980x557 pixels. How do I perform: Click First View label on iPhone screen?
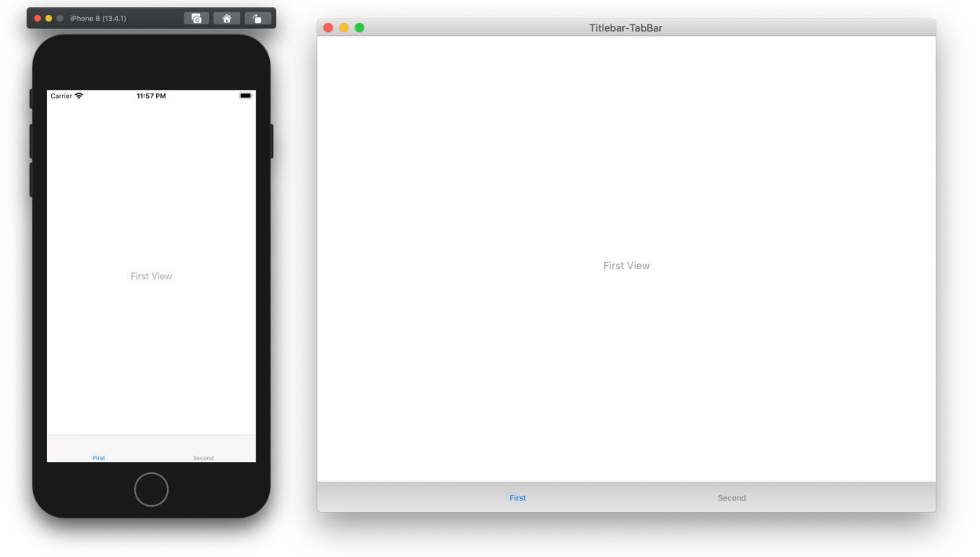[x=151, y=276]
